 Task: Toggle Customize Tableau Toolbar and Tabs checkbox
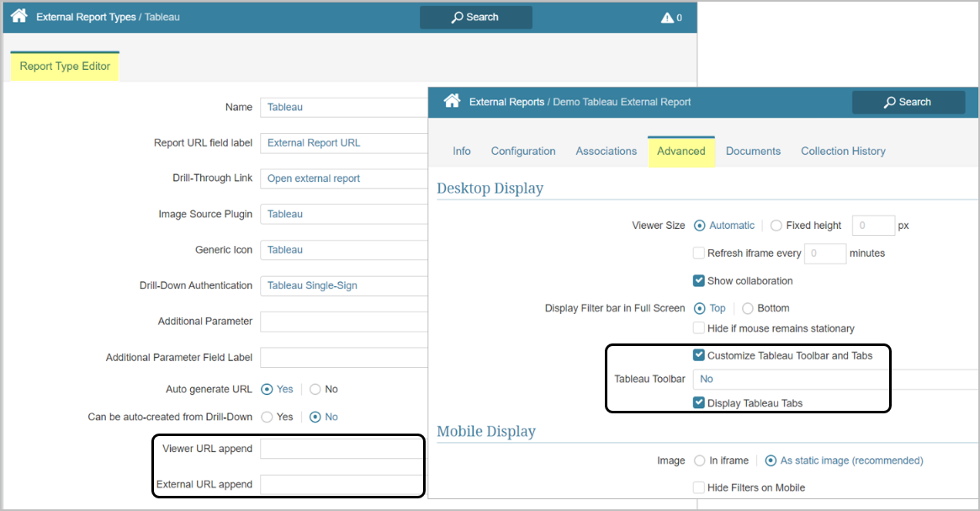699,355
